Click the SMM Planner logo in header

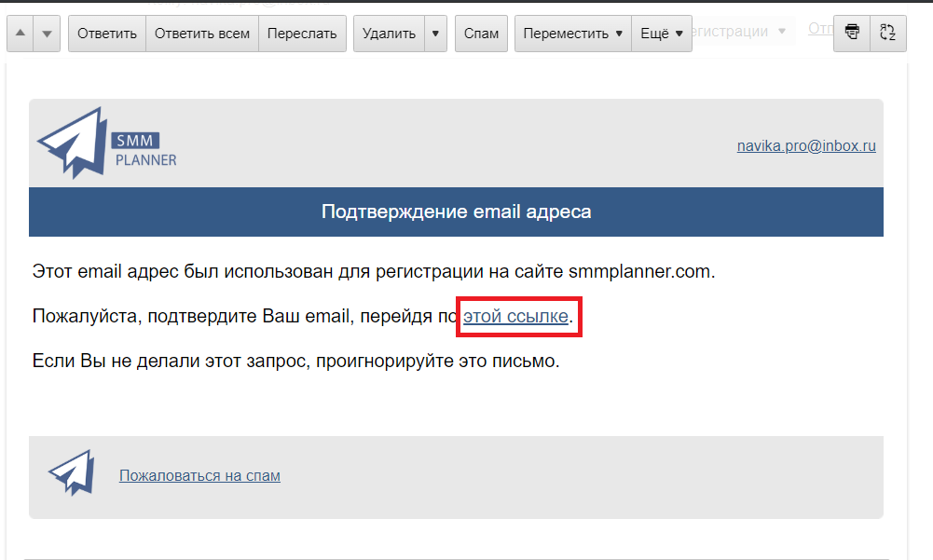click(106, 143)
